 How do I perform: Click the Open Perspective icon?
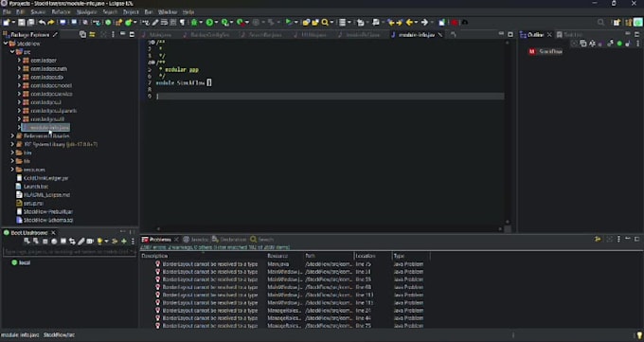[617, 23]
